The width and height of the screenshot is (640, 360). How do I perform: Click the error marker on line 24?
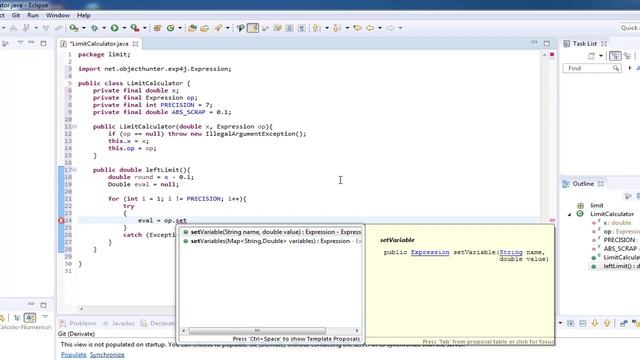(61, 220)
